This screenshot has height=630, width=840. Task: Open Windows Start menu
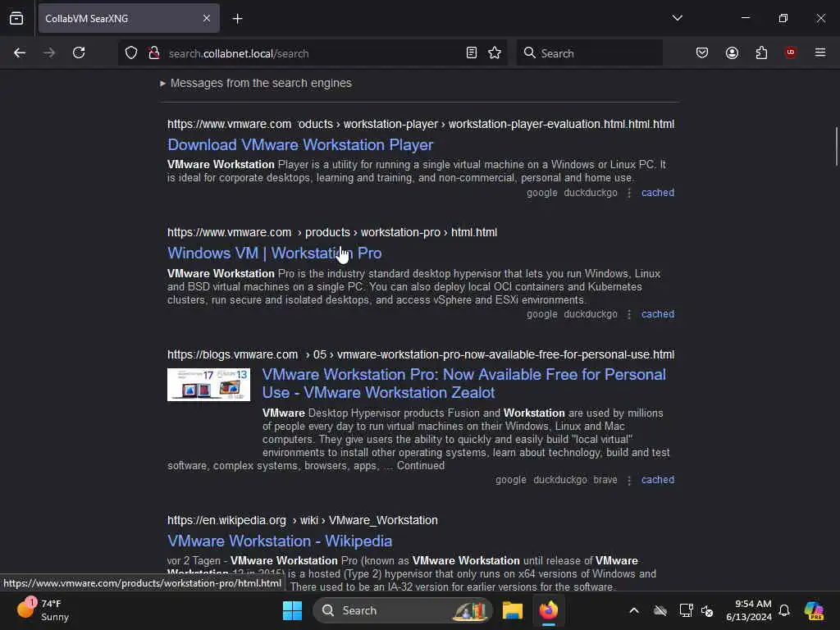(293, 610)
